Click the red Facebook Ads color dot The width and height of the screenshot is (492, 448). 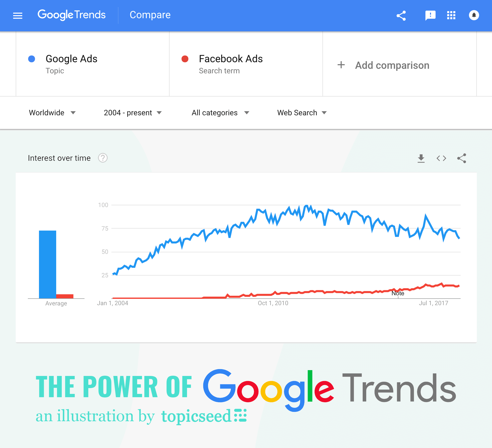[x=185, y=59]
